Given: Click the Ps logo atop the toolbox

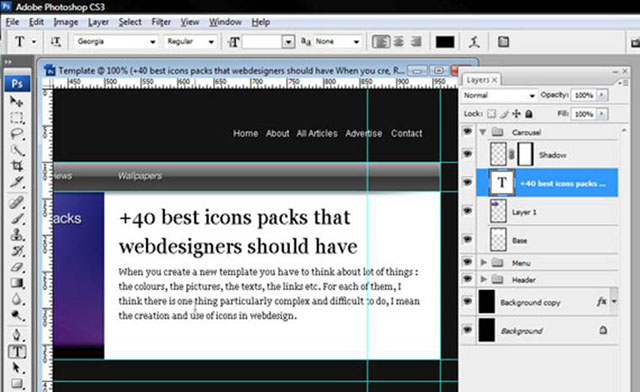Looking at the screenshot, I should pyautogui.click(x=17, y=84).
